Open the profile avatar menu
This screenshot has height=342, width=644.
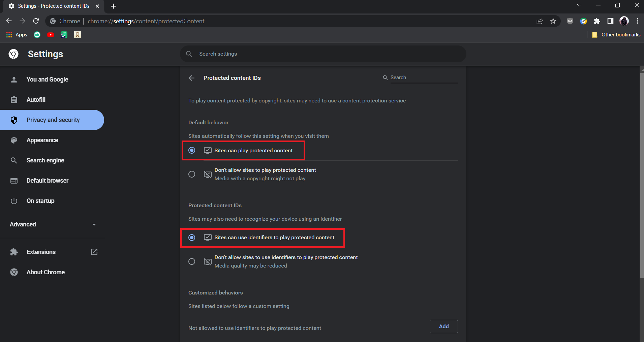tap(624, 21)
